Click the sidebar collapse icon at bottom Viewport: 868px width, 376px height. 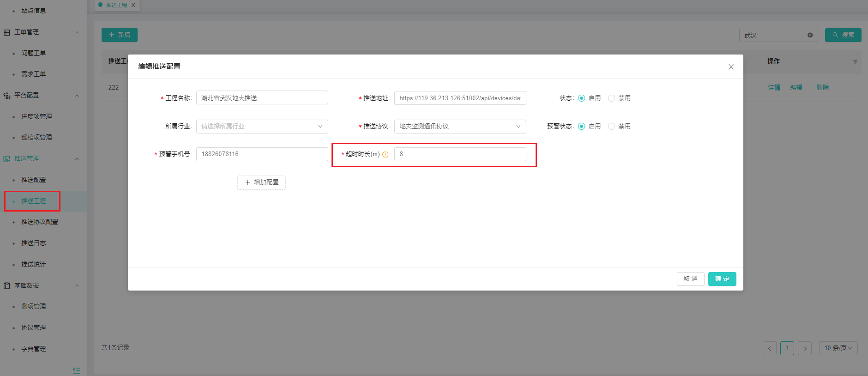pyautogui.click(x=77, y=370)
